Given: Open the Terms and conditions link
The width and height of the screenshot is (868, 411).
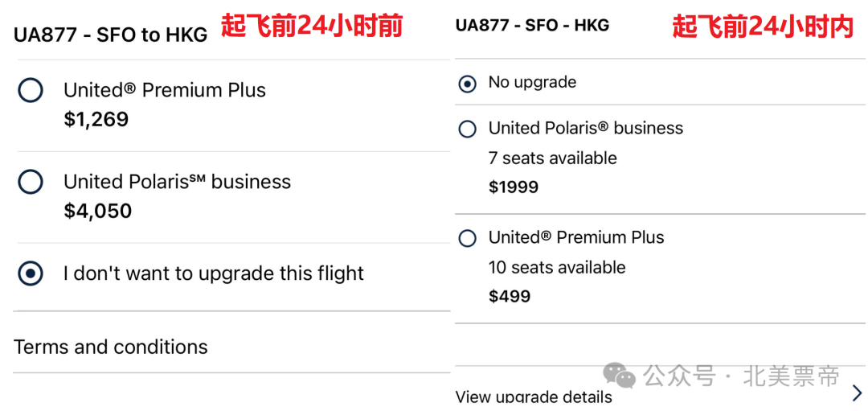Looking at the screenshot, I should coord(111,347).
